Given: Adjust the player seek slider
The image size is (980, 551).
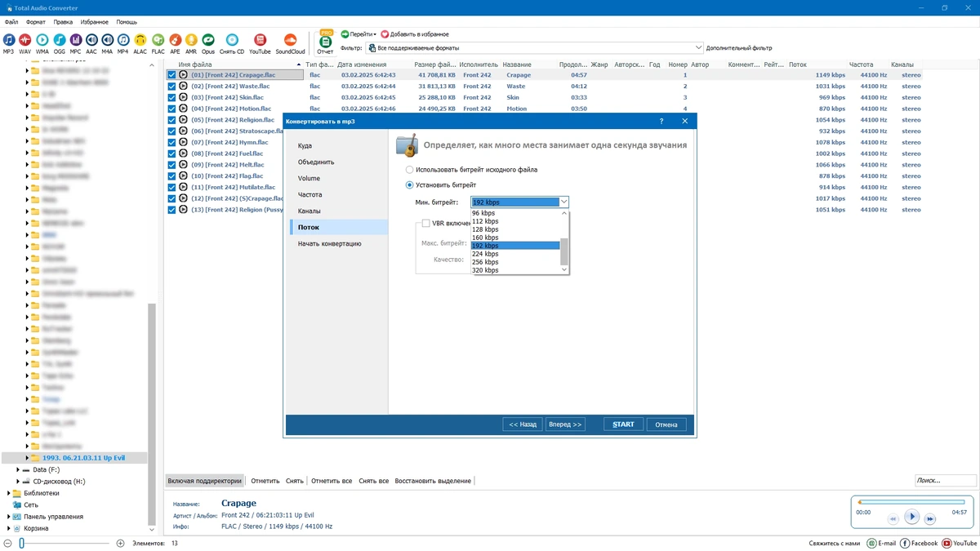Looking at the screenshot, I should tap(911, 502).
